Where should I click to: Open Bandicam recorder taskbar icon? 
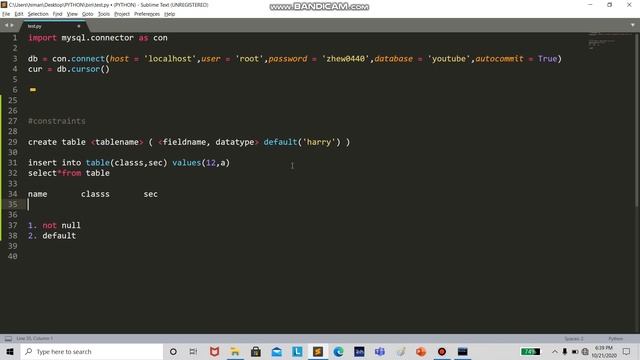click(442, 351)
